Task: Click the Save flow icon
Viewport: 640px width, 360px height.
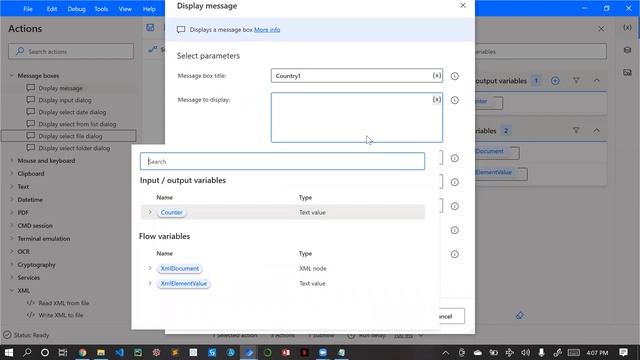Action: point(151,28)
